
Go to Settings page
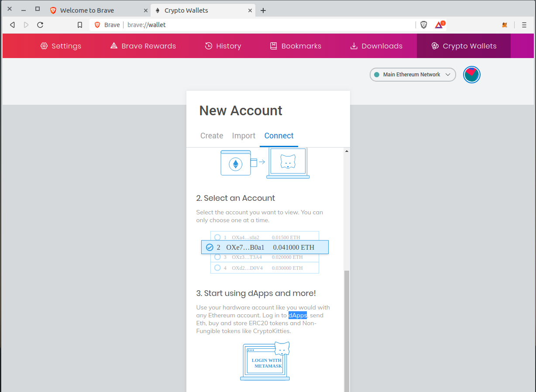pos(61,46)
